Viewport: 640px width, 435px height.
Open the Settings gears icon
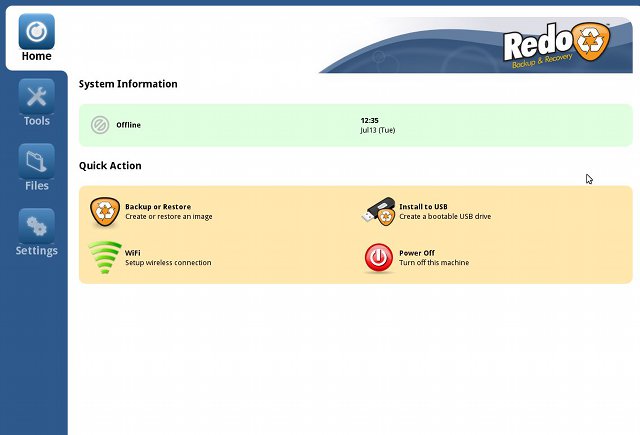pos(36,226)
